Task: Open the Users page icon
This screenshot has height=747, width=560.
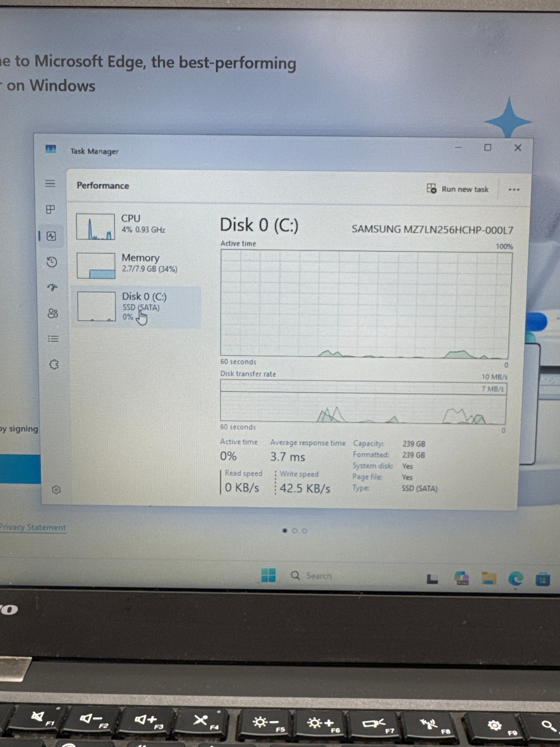Action: [x=53, y=313]
